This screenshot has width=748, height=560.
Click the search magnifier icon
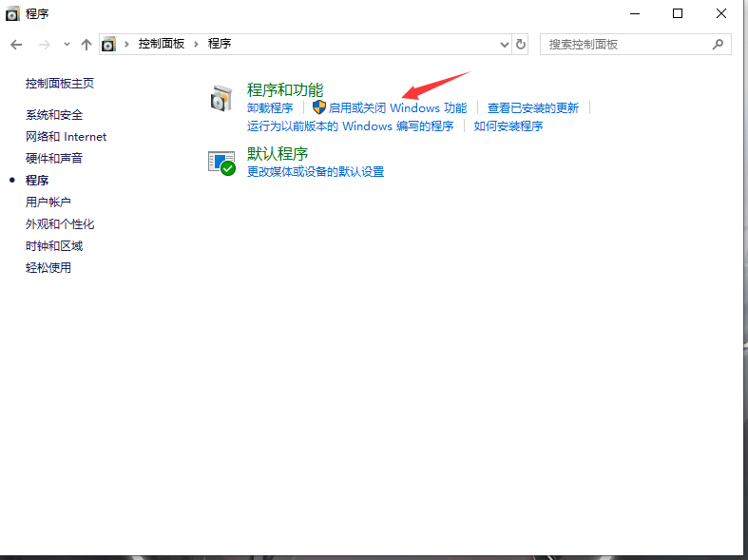click(x=718, y=44)
